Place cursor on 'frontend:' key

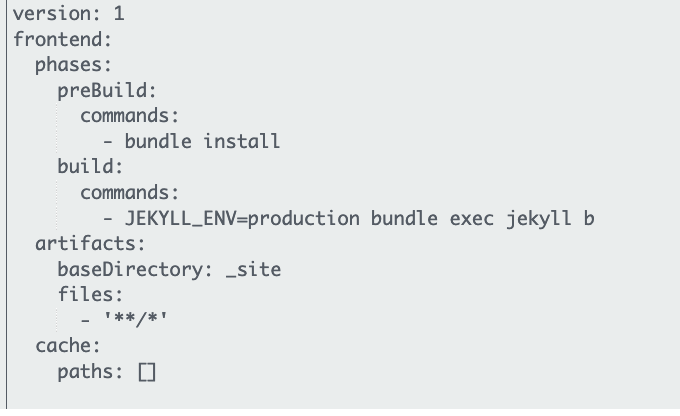pyautogui.click(x=62, y=39)
